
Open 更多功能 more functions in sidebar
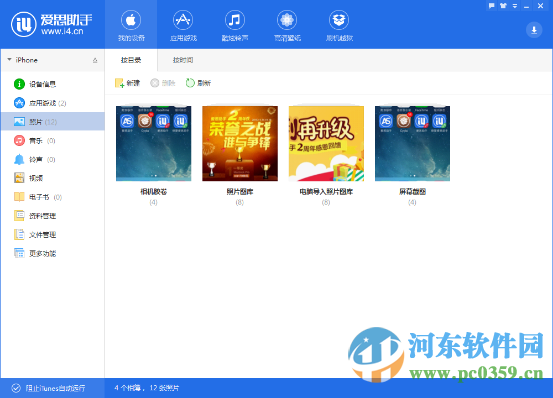(x=53, y=253)
